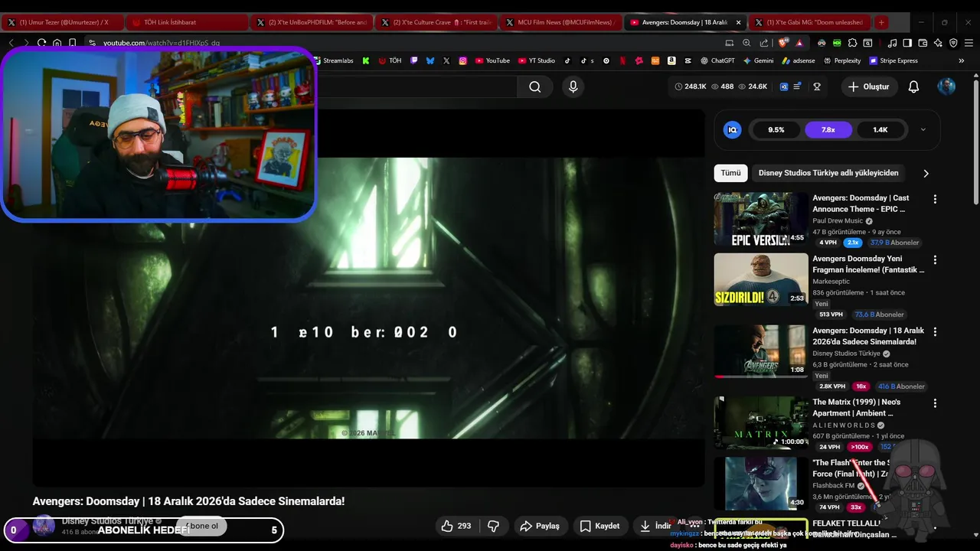Click the main Avengers Doomsday video player
This screenshot has height=551, width=980.
pyautogui.click(x=368, y=298)
